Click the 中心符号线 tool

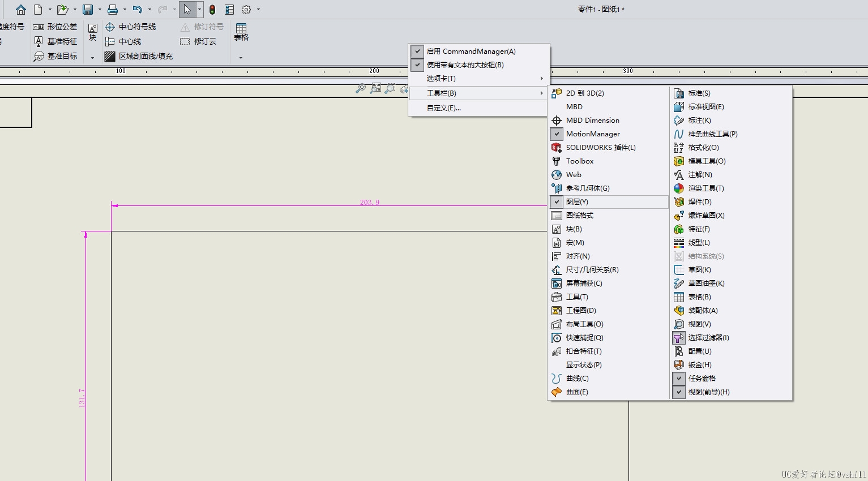130,27
